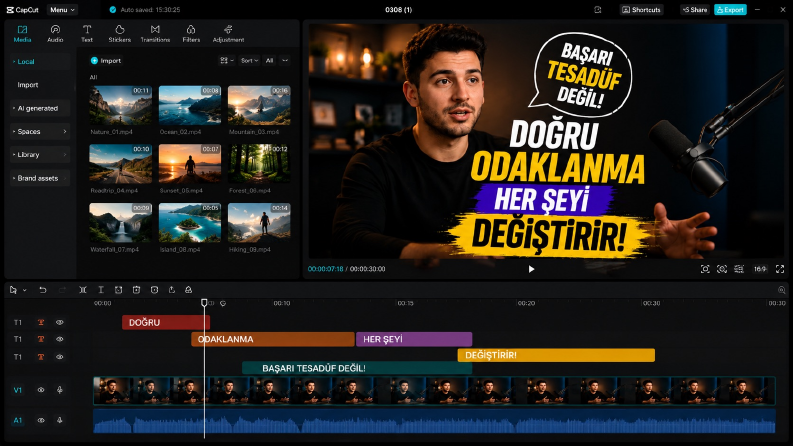This screenshot has height=446, width=793.
Task: Click the Share button
Action: click(694, 10)
